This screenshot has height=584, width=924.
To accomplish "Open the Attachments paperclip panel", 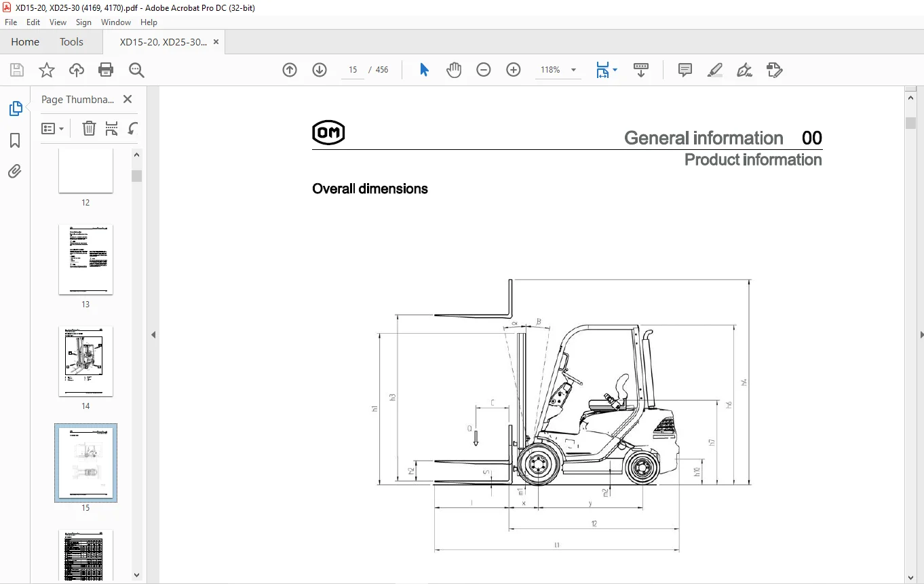I will pyautogui.click(x=15, y=171).
